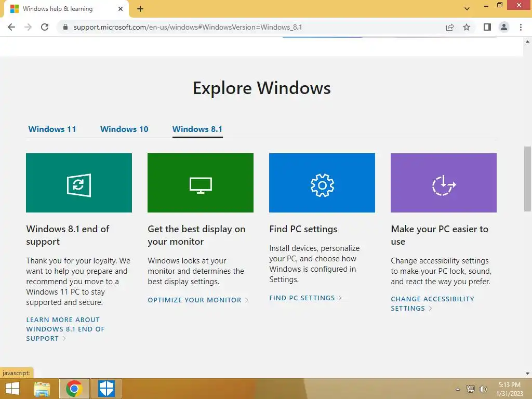This screenshot has height=399, width=532.
Task: Show hidden system tray icons
Action: 458,389
